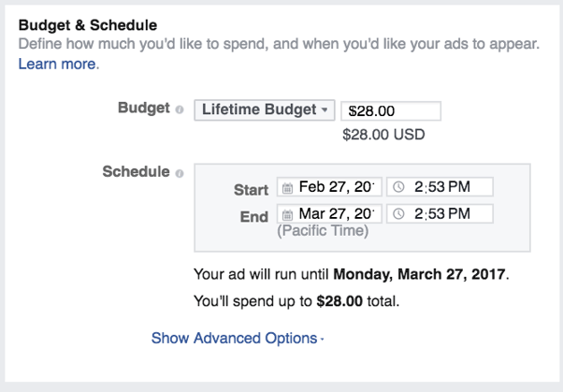Select the hour in Start time

click(x=419, y=187)
